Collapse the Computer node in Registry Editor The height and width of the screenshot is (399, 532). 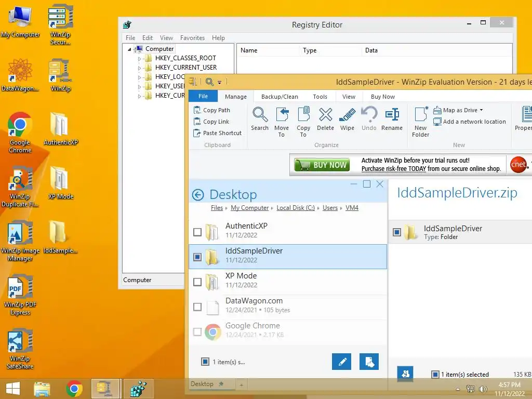point(129,49)
